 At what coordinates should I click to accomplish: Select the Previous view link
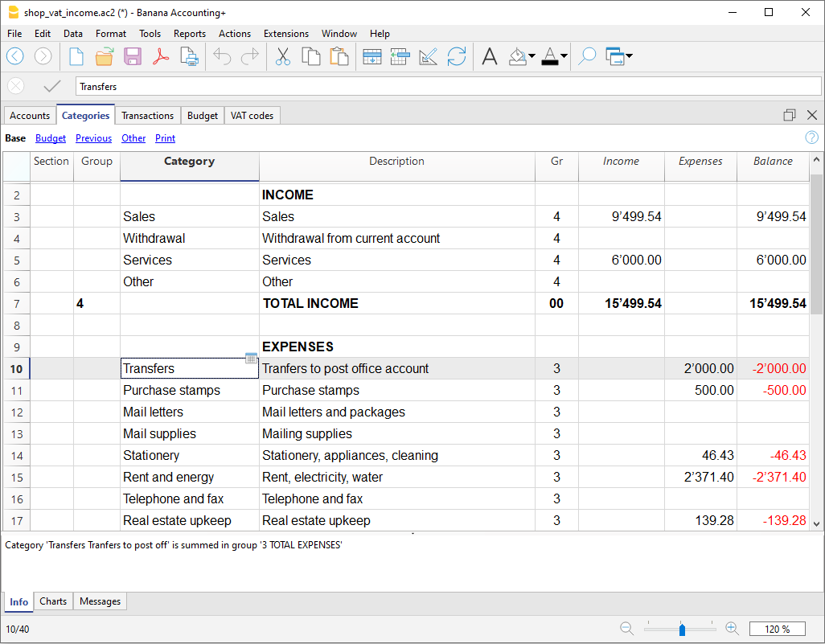[93, 138]
